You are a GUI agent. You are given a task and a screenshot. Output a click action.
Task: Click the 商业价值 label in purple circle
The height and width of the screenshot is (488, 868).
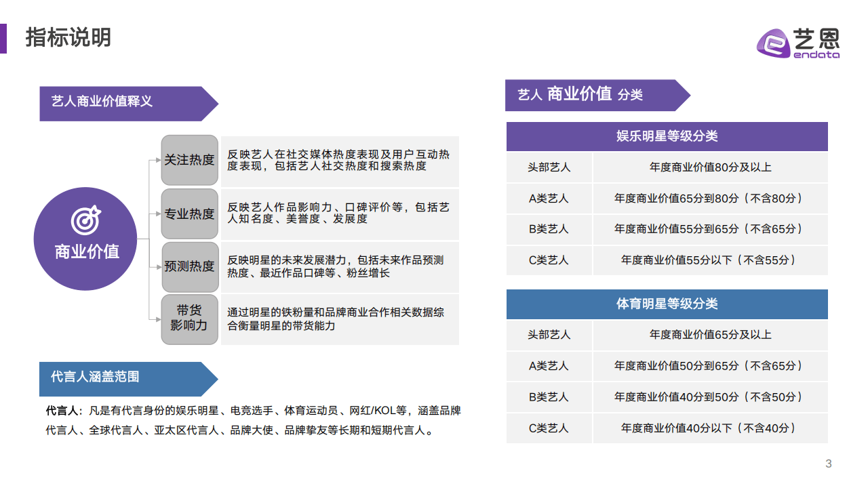(87, 251)
